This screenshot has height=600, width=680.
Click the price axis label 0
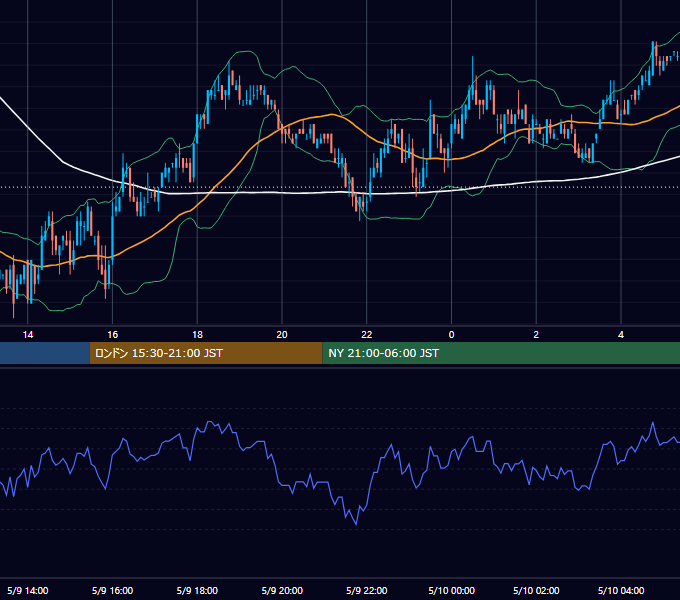coord(451,335)
